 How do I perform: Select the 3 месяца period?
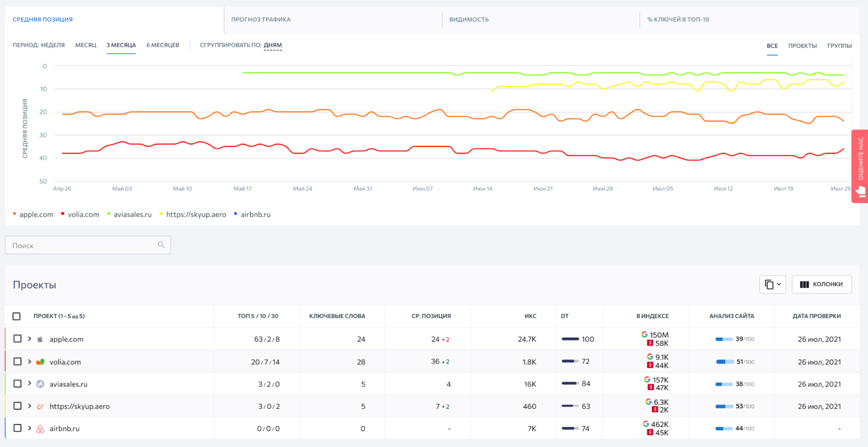click(x=121, y=45)
